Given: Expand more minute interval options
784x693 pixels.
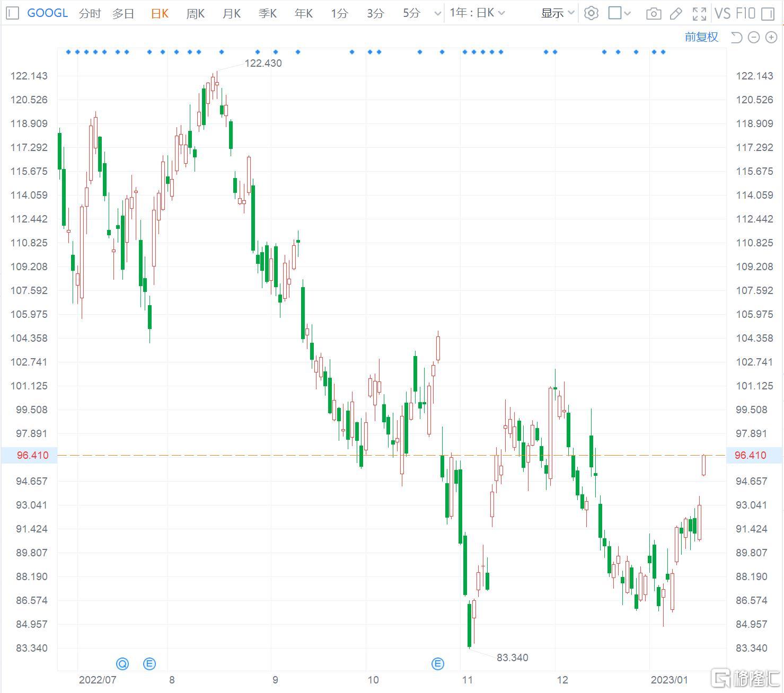Looking at the screenshot, I should 437,14.
